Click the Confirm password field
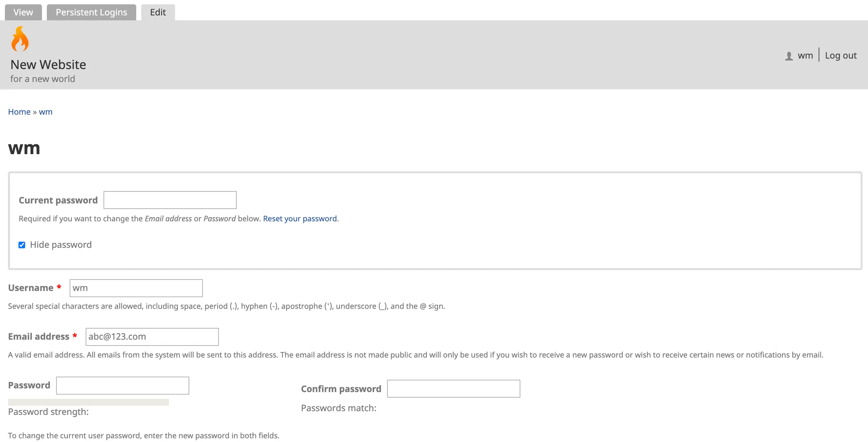868x442 pixels. tap(453, 389)
